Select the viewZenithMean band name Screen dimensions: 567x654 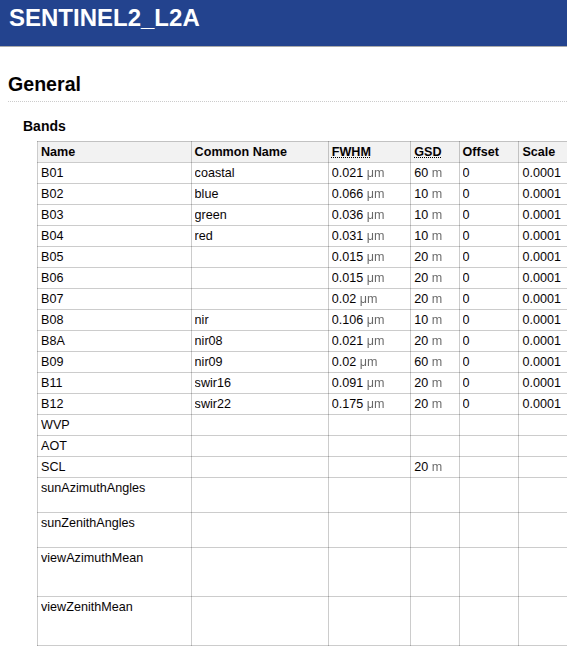pyautogui.click(x=87, y=606)
